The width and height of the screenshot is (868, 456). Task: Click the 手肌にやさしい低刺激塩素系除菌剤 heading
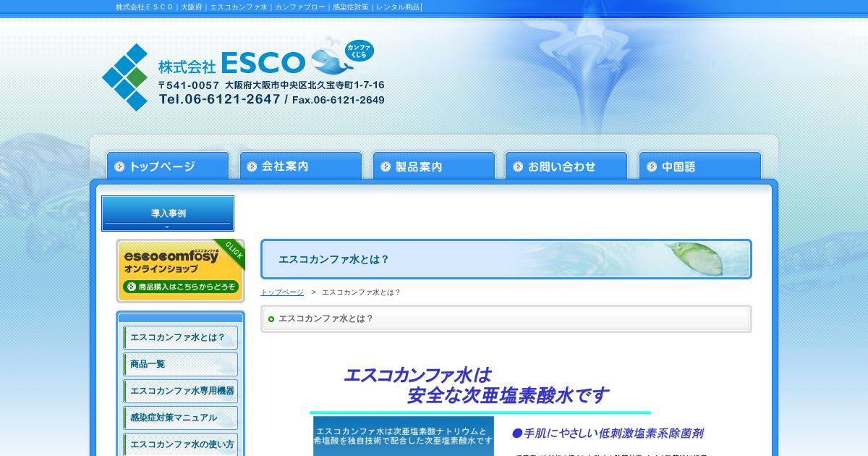pos(607,434)
